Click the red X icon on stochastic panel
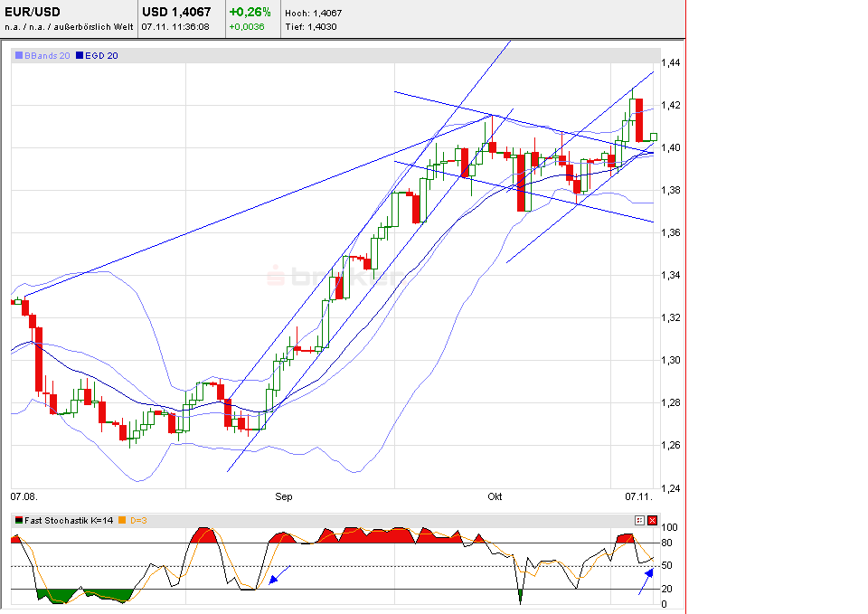868x614 pixels. [652, 520]
